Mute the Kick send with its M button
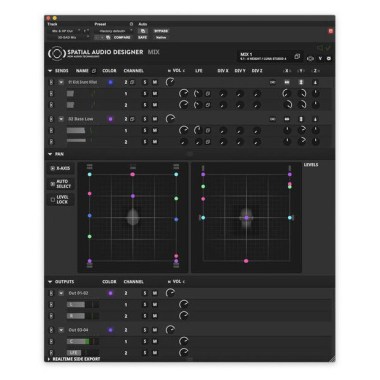The height and width of the screenshot is (380, 380). pyautogui.click(x=155, y=82)
